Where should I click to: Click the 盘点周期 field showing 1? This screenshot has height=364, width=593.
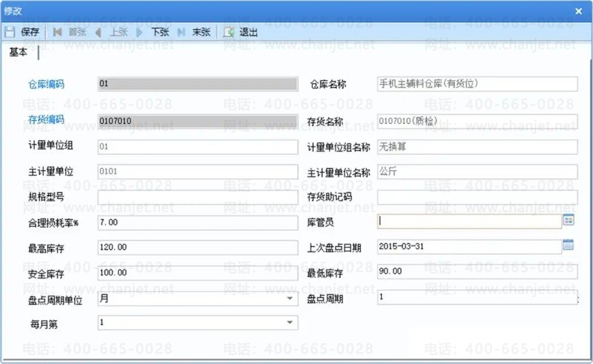point(477,297)
